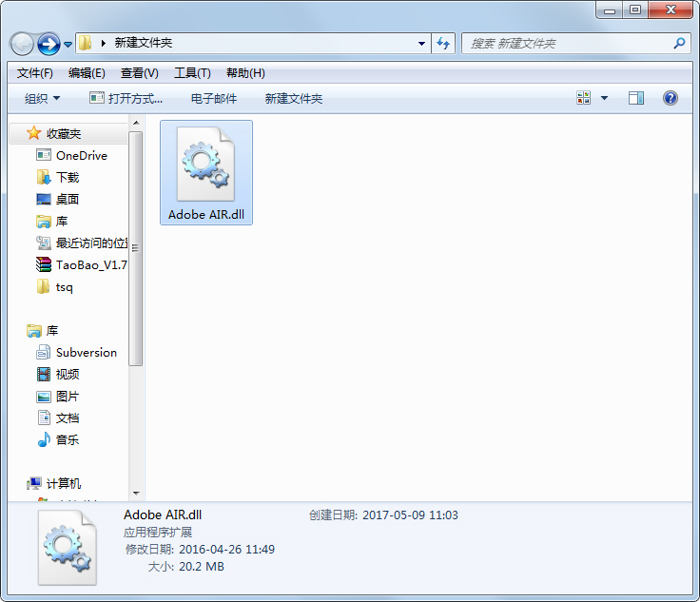Select 收藏夹 in the navigation pane

(x=68, y=133)
